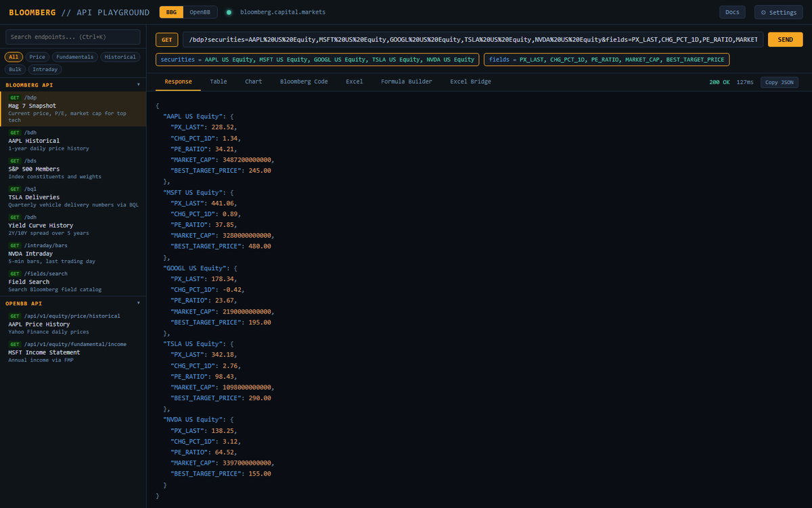Click the TSLA PX_LAST value 342.18
The height and width of the screenshot is (508, 812).
click(x=223, y=354)
